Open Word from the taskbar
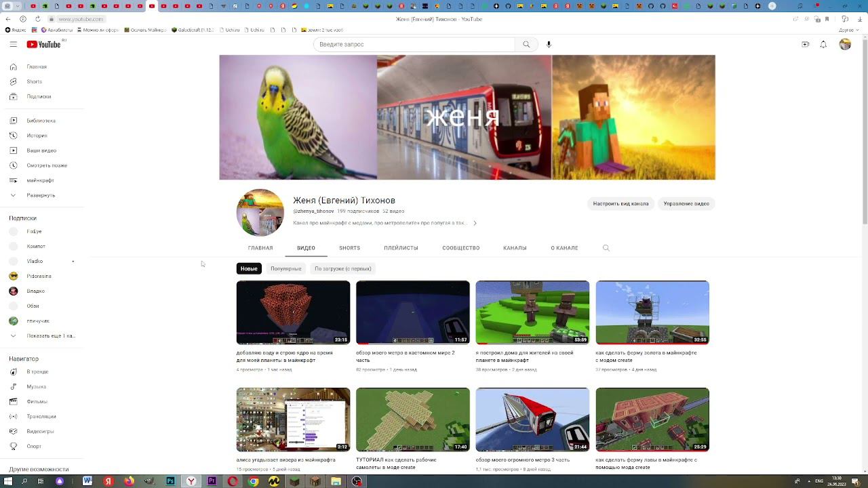The image size is (868, 488). click(x=87, y=481)
